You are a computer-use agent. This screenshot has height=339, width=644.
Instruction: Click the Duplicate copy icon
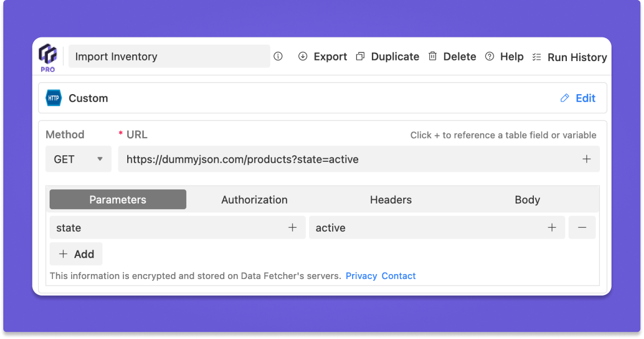pyautogui.click(x=360, y=56)
